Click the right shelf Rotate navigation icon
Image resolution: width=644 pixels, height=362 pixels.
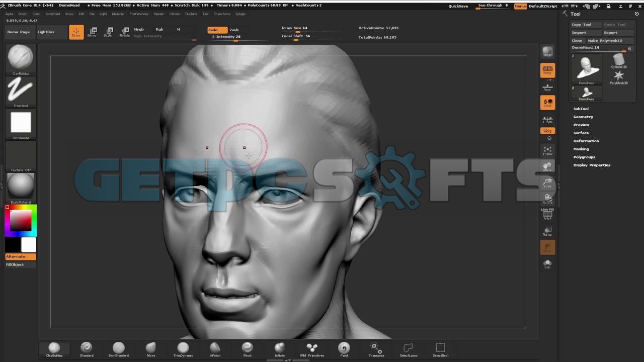point(547,199)
